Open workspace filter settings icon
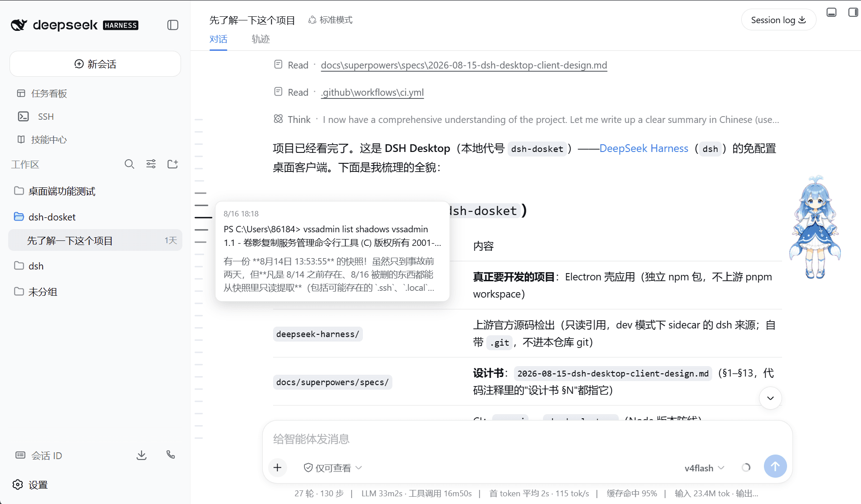 click(x=151, y=164)
